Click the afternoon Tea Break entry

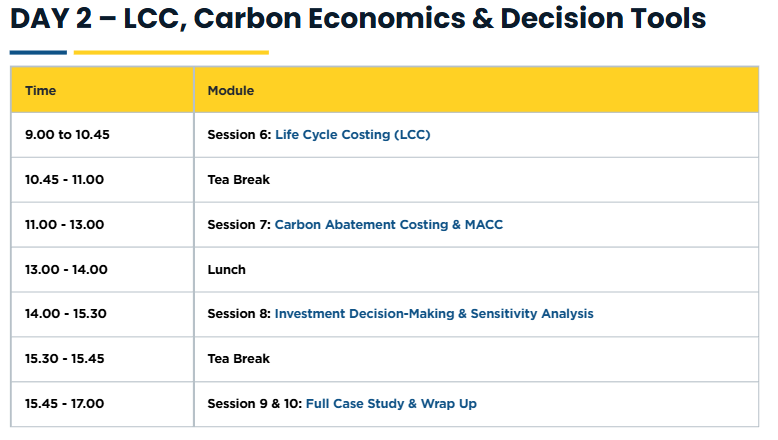pyautogui.click(x=238, y=359)
